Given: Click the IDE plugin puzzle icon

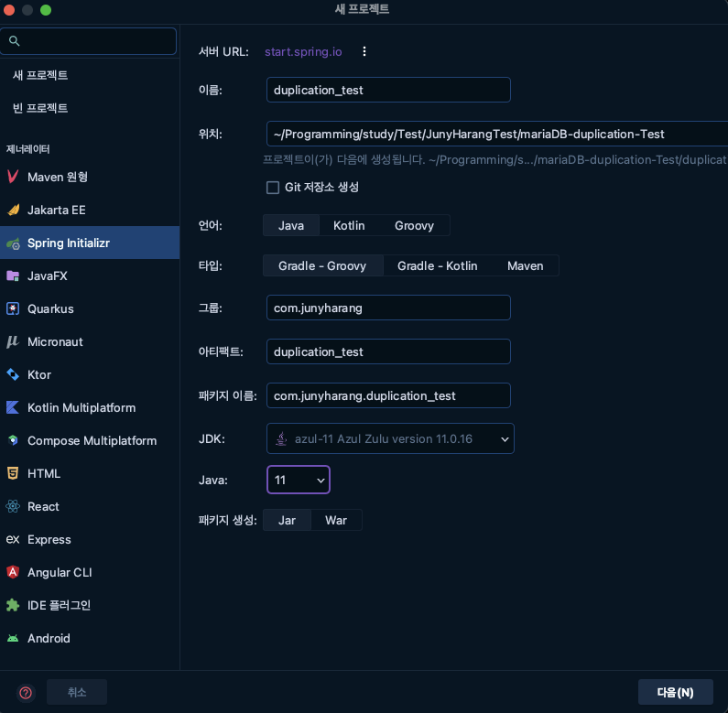Looking at the screenshot, I should 13,605.
